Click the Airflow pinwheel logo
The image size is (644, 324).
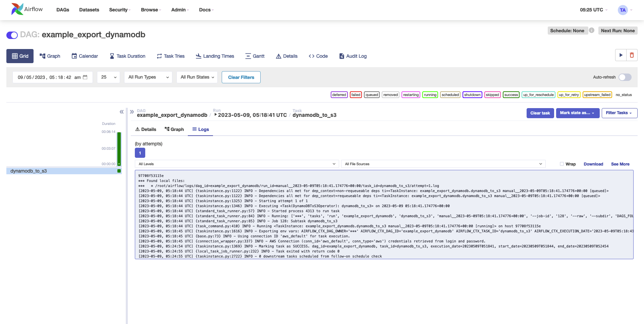point(17,9)
